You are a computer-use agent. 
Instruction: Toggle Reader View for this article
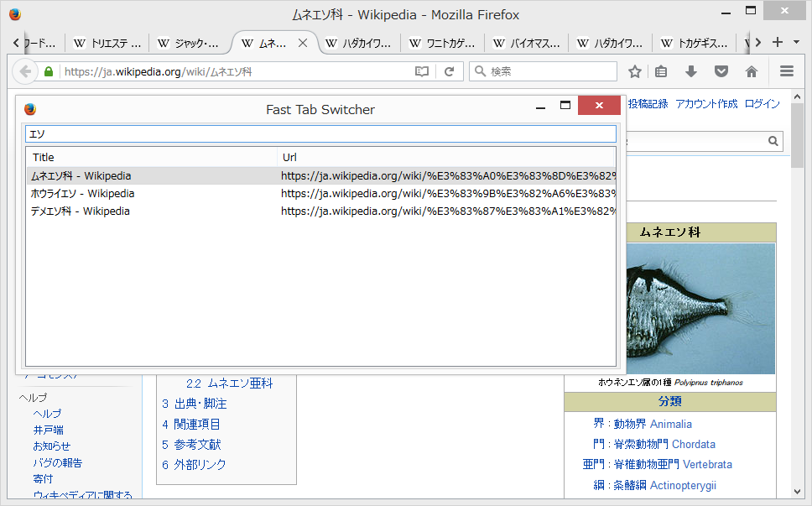(x=421, y=71)
